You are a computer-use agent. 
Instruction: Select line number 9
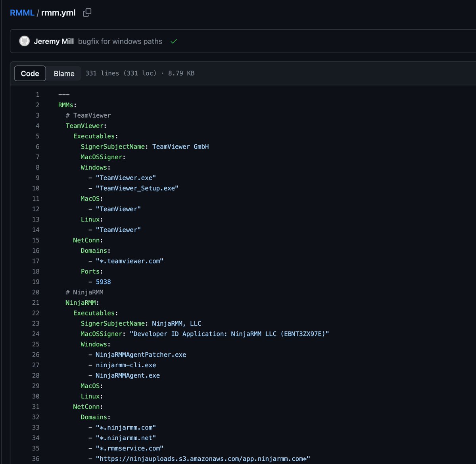click(38, 178)
